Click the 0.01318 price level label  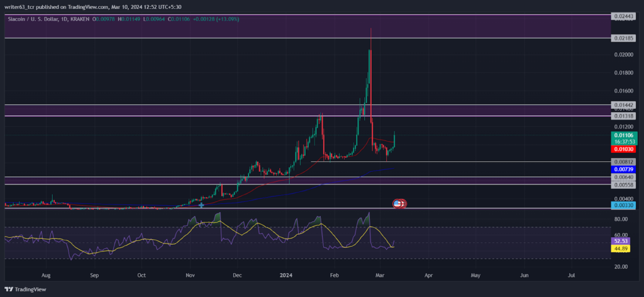point(623,116)
